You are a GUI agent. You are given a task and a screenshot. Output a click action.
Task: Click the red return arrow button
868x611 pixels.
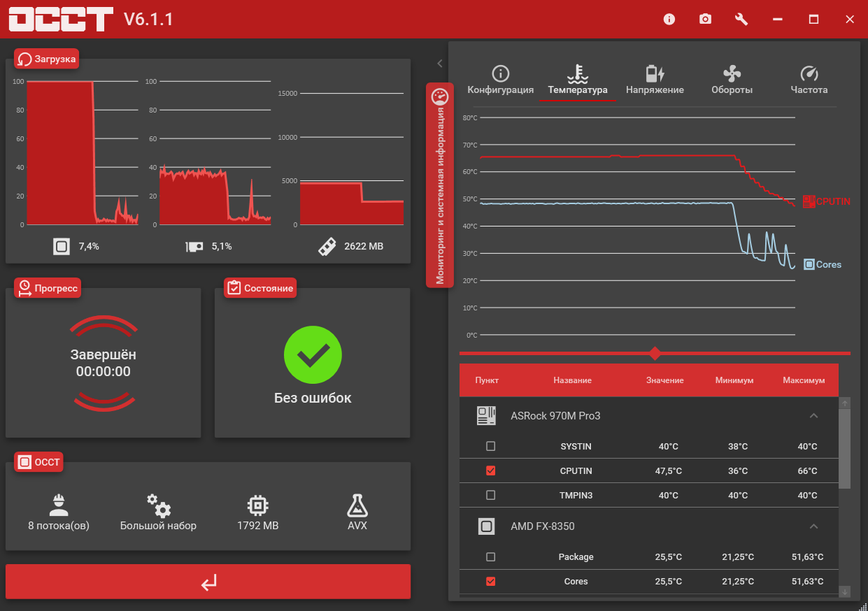pos(208,582)
